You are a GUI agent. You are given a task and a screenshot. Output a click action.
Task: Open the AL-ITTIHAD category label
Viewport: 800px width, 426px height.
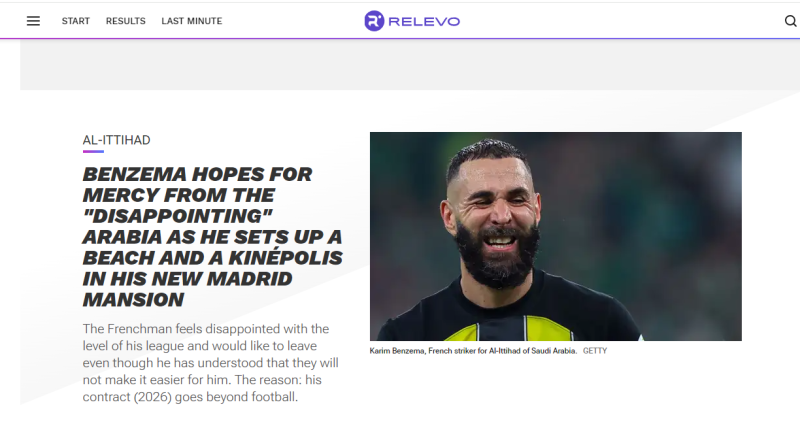coord(116,140)
